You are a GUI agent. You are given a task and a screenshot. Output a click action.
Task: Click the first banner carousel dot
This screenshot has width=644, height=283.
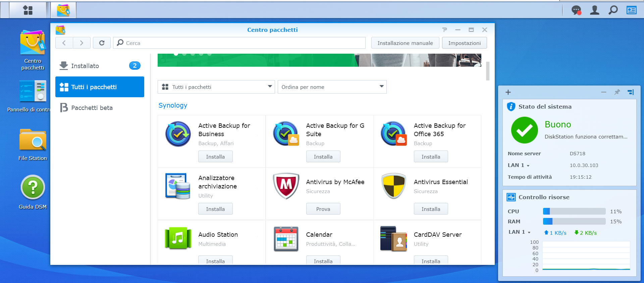tap(176, 54)
